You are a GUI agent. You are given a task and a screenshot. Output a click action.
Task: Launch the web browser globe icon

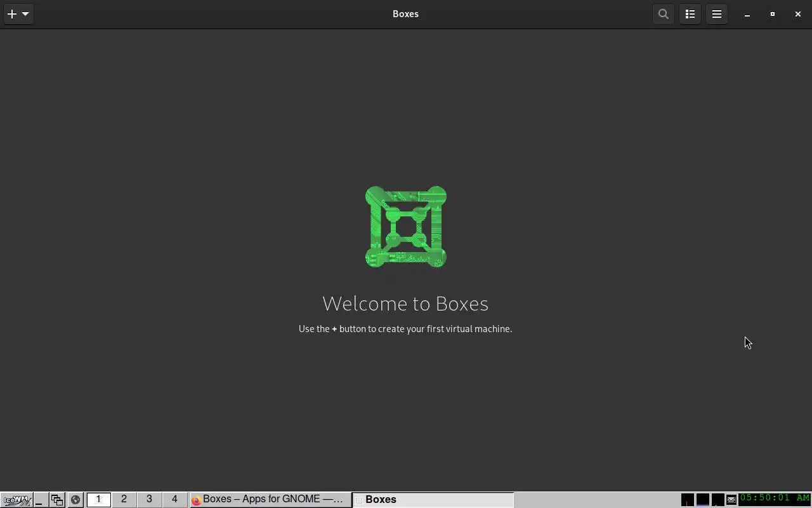tap(75, 500)
